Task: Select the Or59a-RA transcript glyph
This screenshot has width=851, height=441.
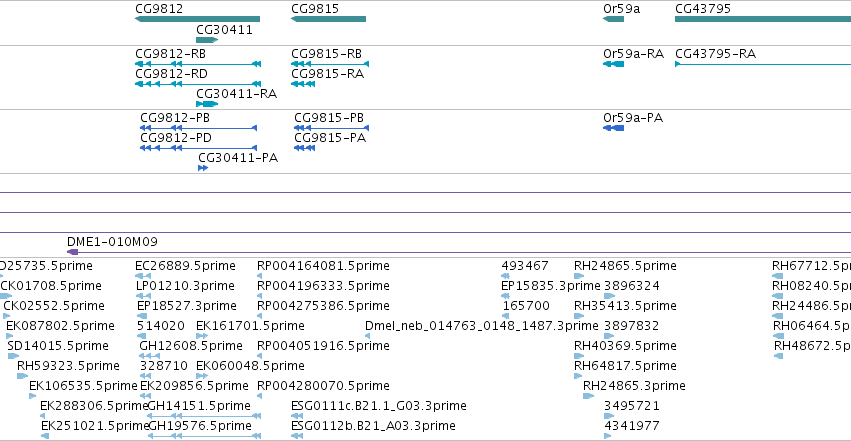Action: tap(613, 64)
